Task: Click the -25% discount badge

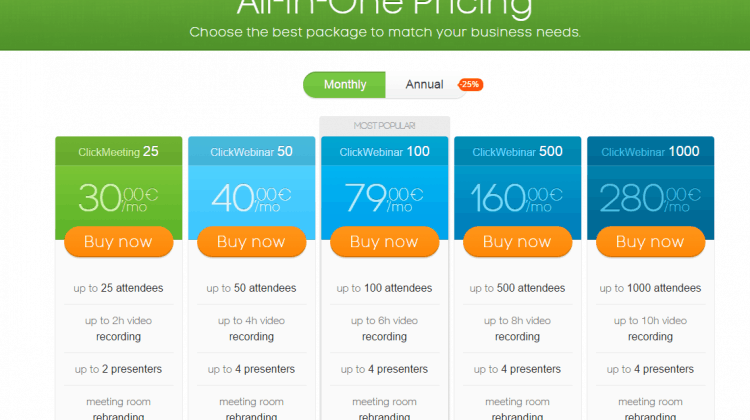Action: pyautogui.click(x=471, y=85)
